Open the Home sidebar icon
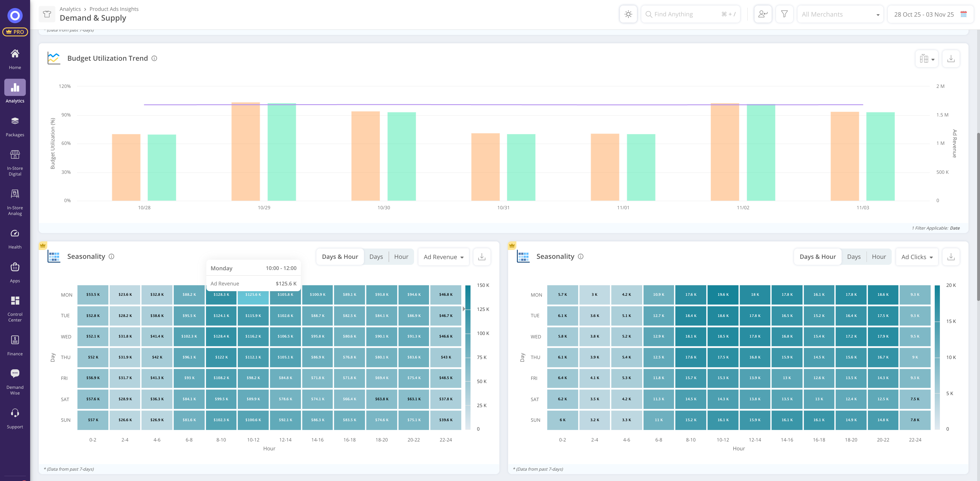Viewport: 980px width, 481px height. [15, 54]
